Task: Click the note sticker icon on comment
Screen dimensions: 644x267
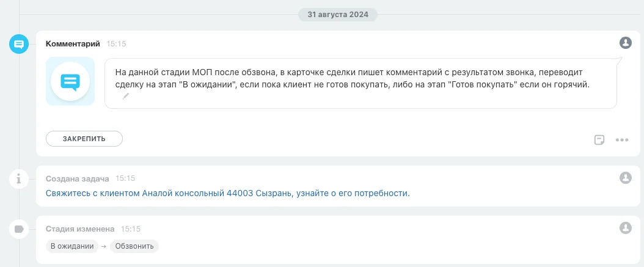Action: (599, 140)
